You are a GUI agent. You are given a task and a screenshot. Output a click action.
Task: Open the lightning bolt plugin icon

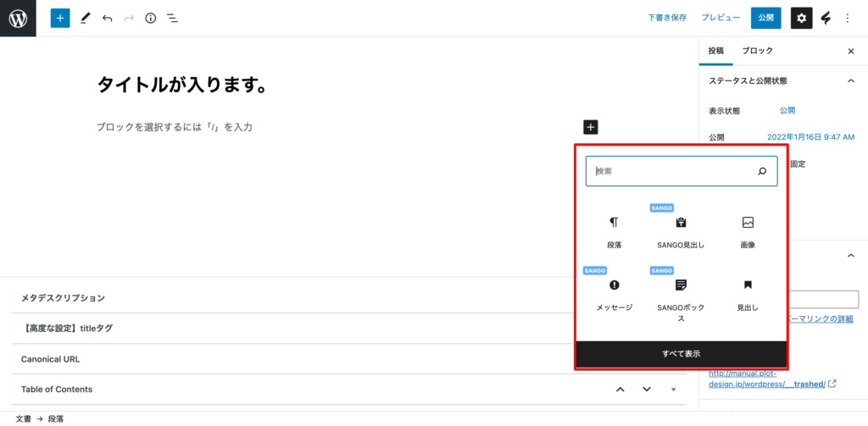[x=826, y=18]
